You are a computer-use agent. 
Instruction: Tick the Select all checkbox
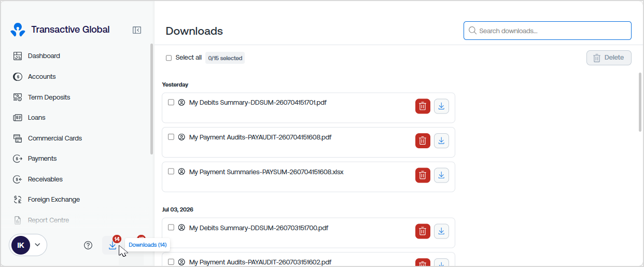pyautogui.click(x=169, y=58)
